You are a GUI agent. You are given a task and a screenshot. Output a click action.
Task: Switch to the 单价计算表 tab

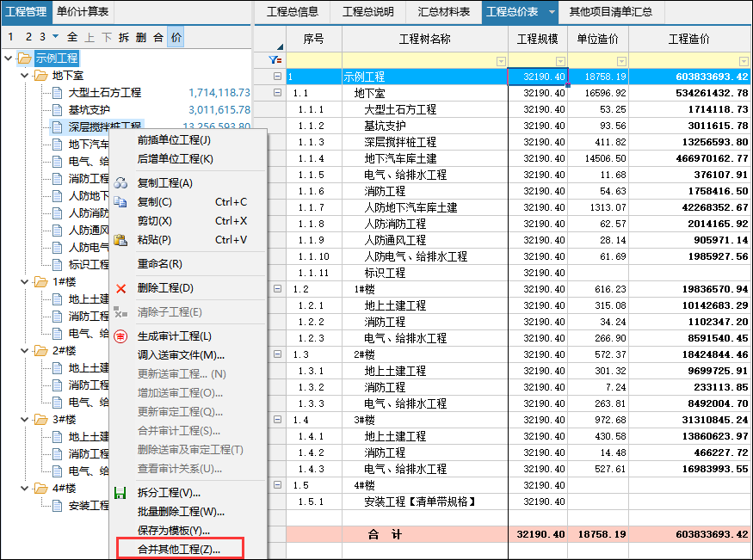(83, 11)
